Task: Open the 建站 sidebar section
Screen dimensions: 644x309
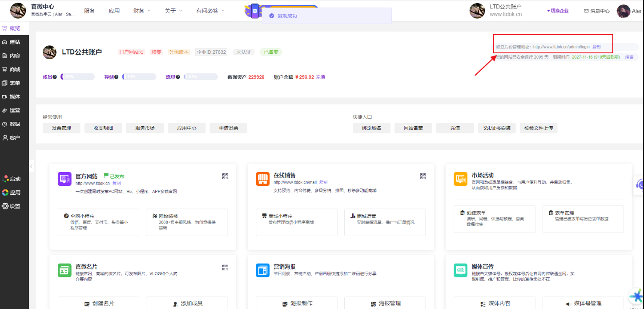Action: [x=12, y=42]
